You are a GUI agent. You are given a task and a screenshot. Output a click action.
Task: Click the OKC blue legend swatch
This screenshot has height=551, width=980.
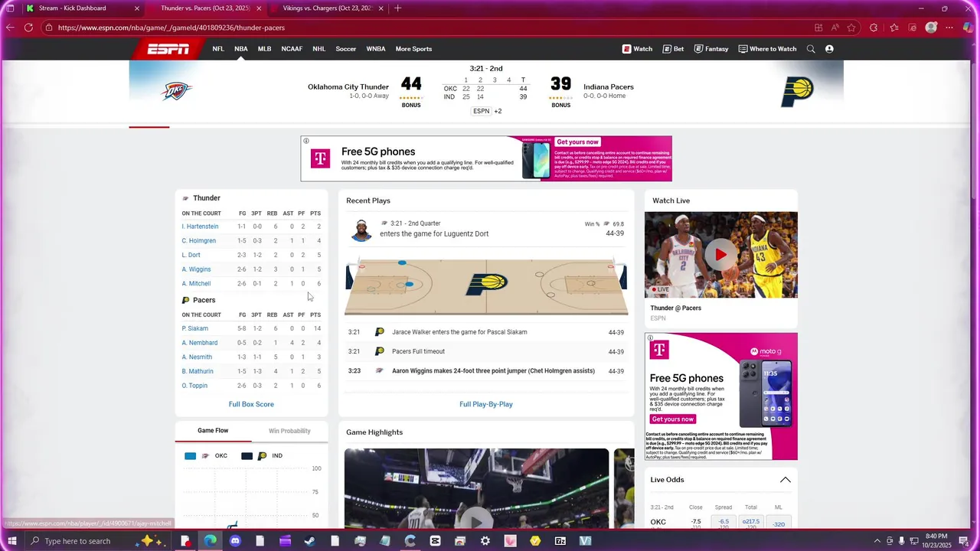[190, 456]
